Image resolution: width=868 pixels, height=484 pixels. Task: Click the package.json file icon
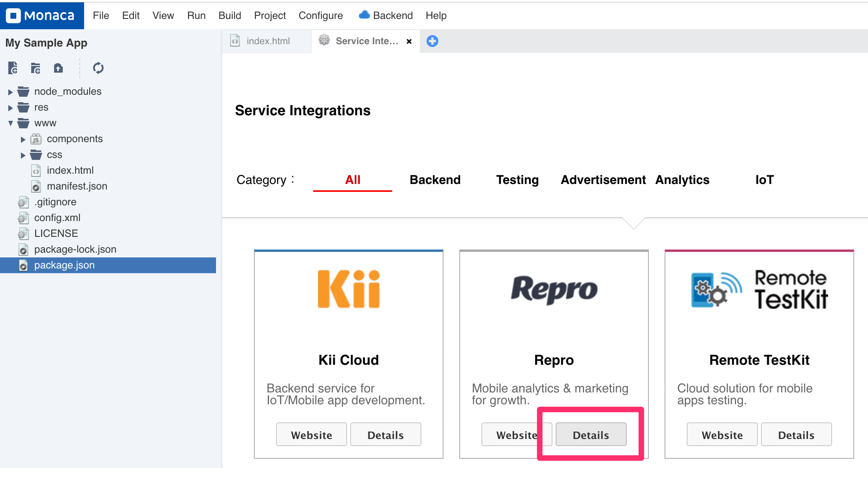(x=23, y=265)
